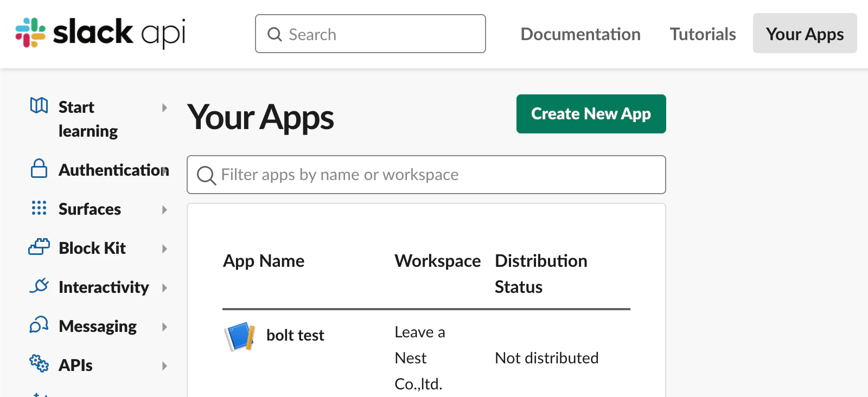Open APIs in the sidebar
868x397 pixels.
(75, 365)
